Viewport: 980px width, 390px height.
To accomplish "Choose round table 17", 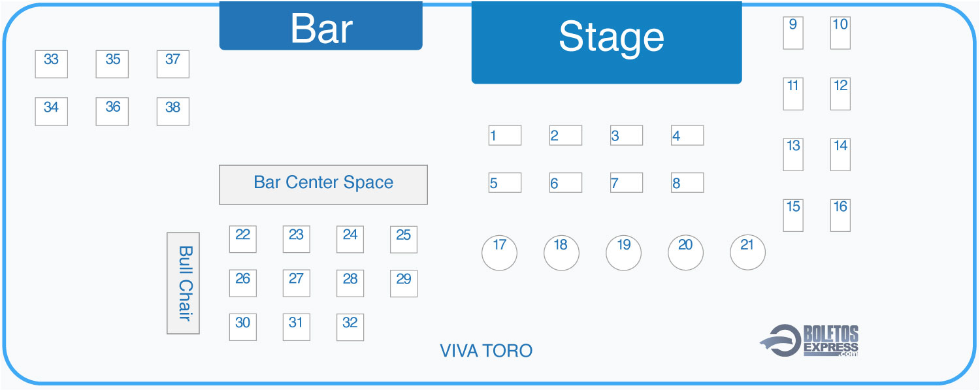I will coord(499,253).
